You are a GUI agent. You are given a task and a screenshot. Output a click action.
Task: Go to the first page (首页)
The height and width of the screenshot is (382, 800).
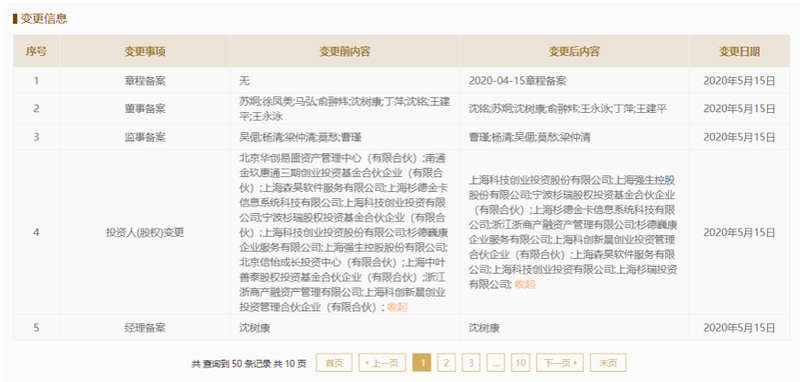point(334,363)
